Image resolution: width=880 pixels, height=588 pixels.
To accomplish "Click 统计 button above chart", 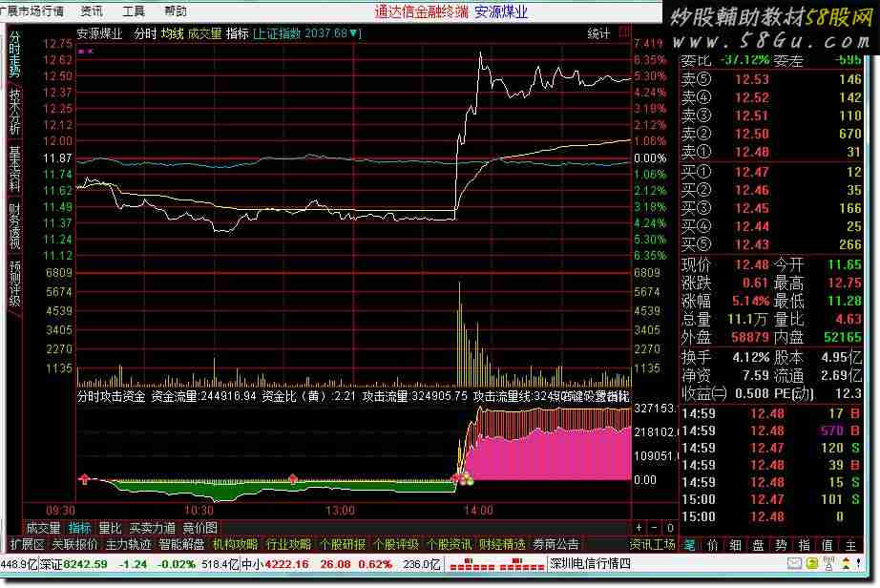I will (x=598, y=33).
